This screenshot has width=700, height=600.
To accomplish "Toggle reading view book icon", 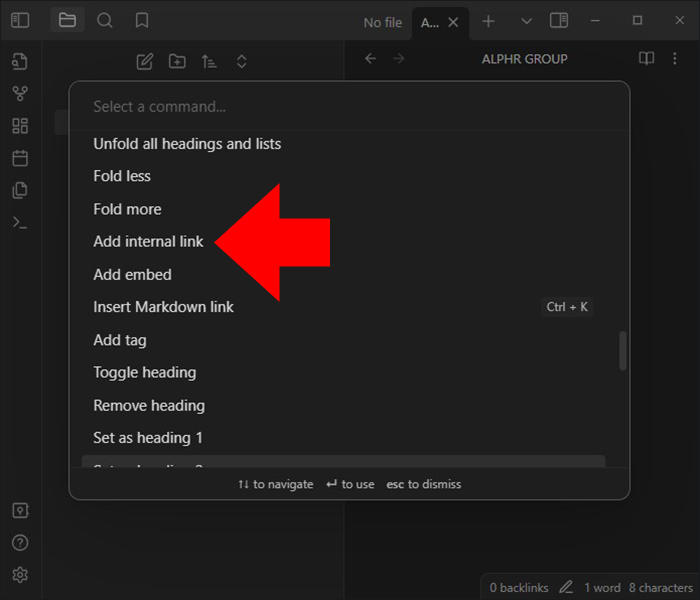I will (646, 58).
